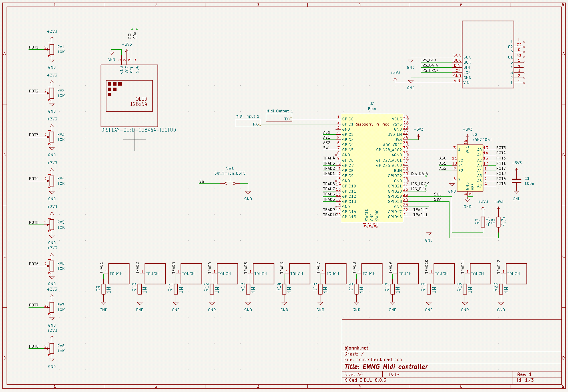Select the C1 100n capacitor symbol

(516, 181)
